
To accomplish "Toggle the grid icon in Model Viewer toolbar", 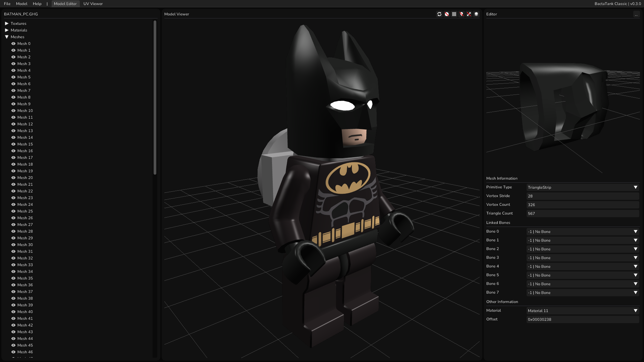I will pos(454,14).
